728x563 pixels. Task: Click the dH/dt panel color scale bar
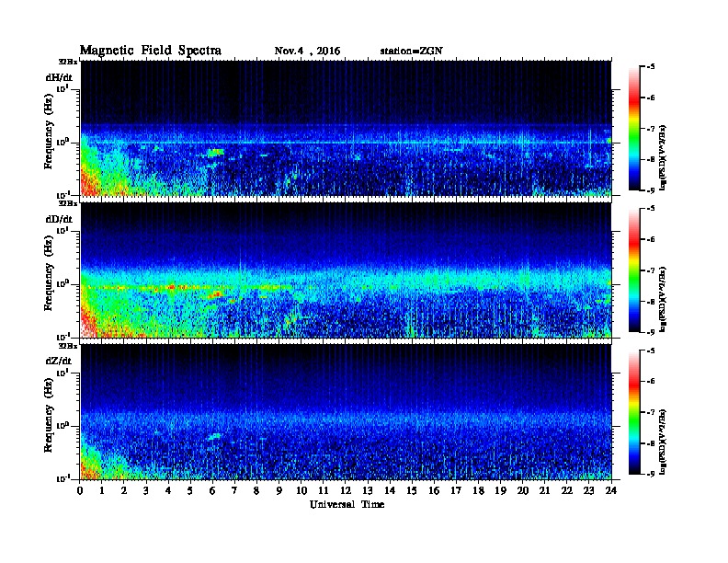tap(634, 128)
